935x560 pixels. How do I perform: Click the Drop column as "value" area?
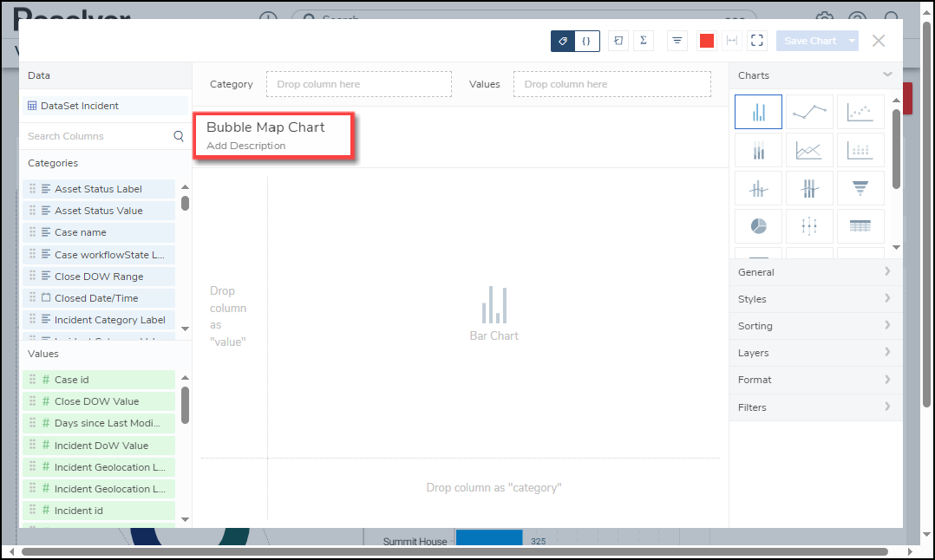[x=228, y=316]
